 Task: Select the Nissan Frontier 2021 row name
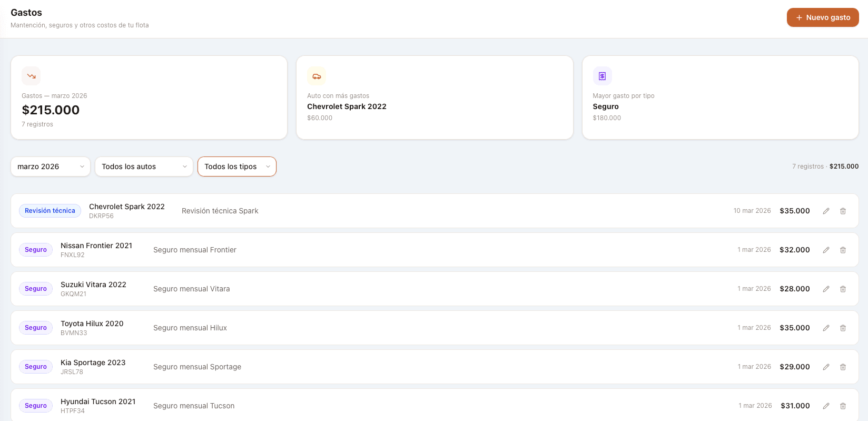[96, 246]
